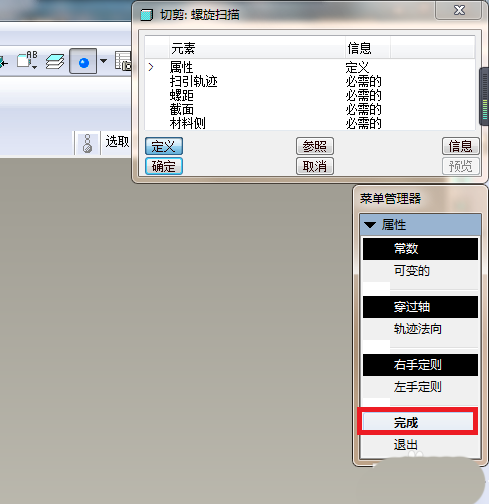
Task: Select the 材料侧 element row
Action: coord(310,123)
